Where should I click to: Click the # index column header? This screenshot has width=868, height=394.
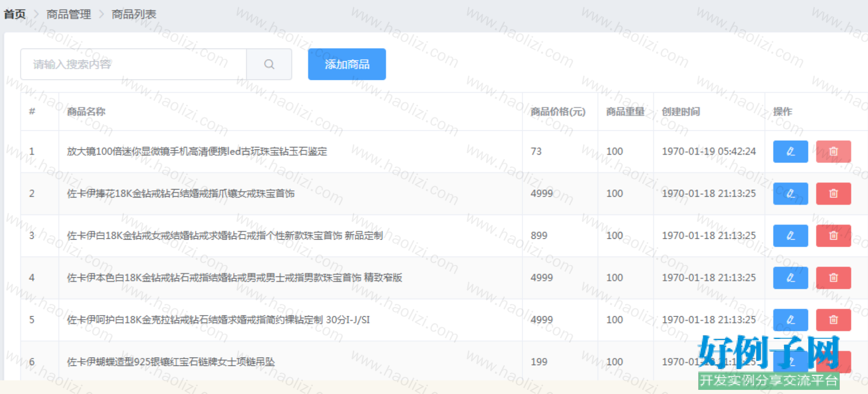[32, 111]
